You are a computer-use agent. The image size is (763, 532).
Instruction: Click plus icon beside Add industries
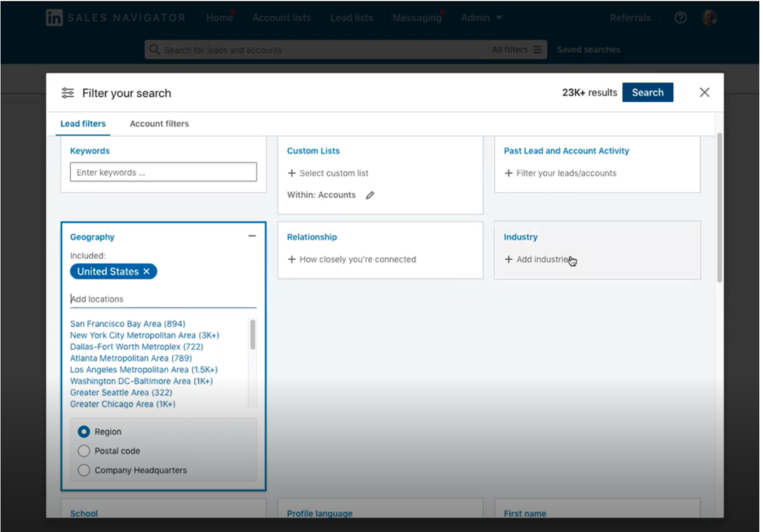point(508,259)
